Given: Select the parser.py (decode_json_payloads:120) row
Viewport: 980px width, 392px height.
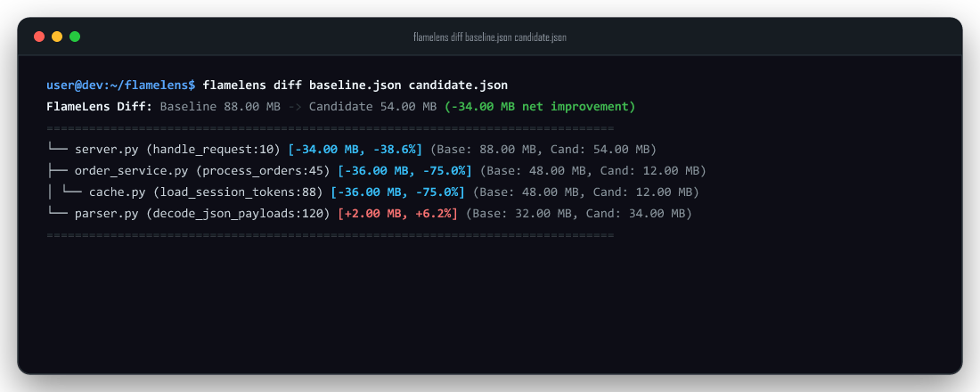Looking at the screenshot, I should tap(370, 213).
